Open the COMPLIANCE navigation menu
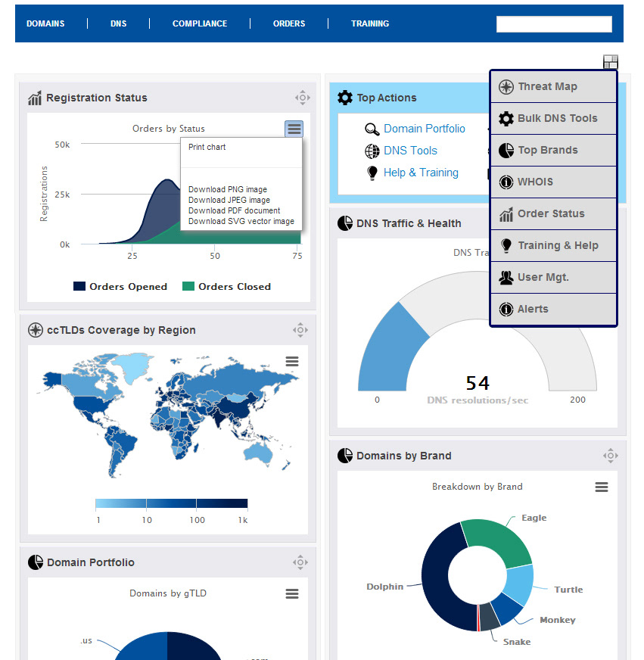This screenshot has width=644, height=660. click(x=200, y=23)
